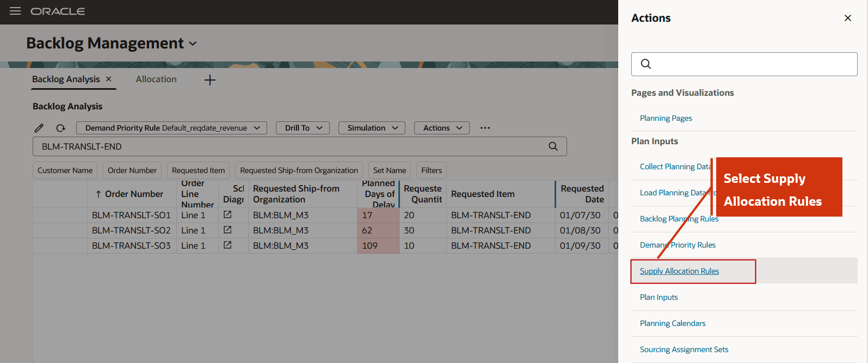Sort by Order Number column header
The height and width of the screenshot is (363, 868).
click(132, 194)
